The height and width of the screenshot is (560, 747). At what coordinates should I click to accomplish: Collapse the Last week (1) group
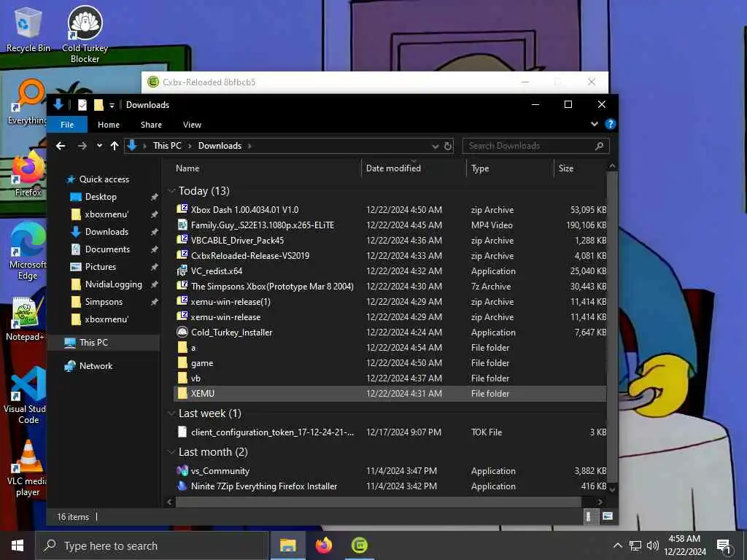coord(171,413)
